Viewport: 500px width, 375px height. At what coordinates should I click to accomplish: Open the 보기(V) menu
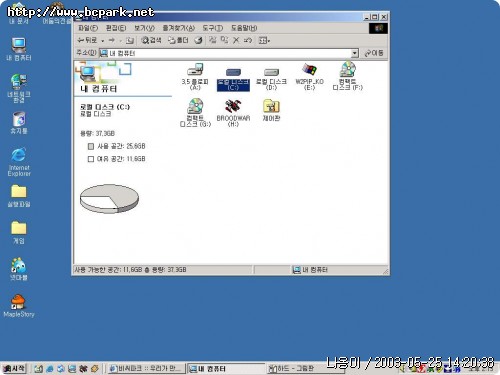144,28
